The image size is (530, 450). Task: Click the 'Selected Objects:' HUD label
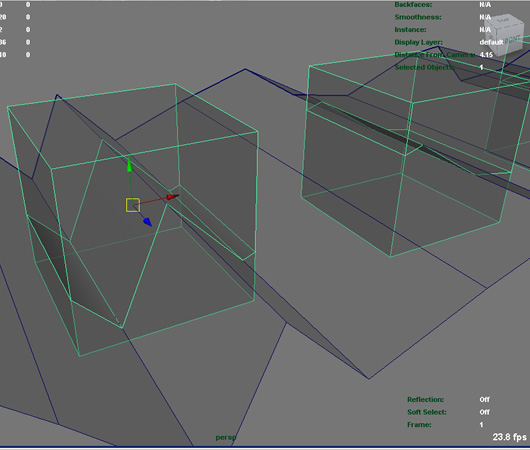[425, 67]
